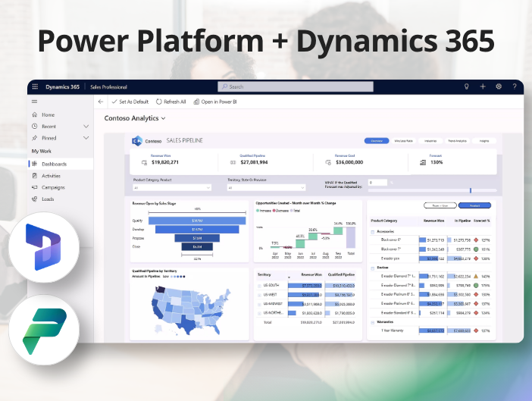Click Set As Default checkmark button
532x401 pixels.
[x=130, y=102]
